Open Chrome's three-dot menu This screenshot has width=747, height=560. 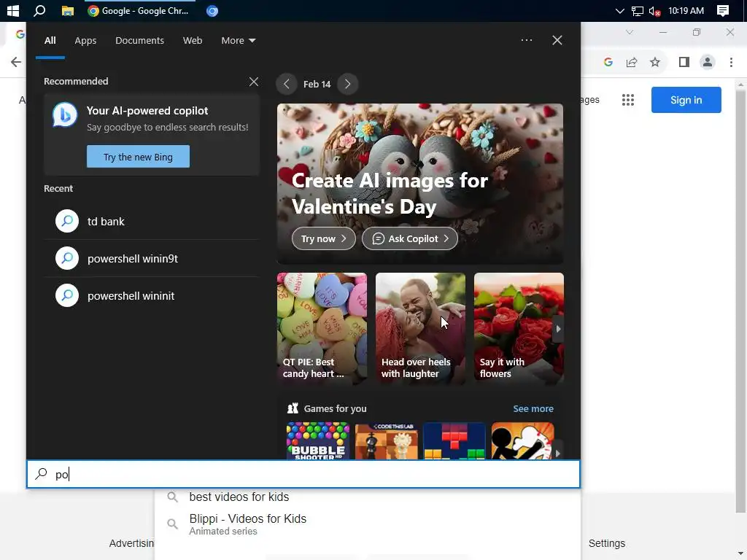click(731, 62)
